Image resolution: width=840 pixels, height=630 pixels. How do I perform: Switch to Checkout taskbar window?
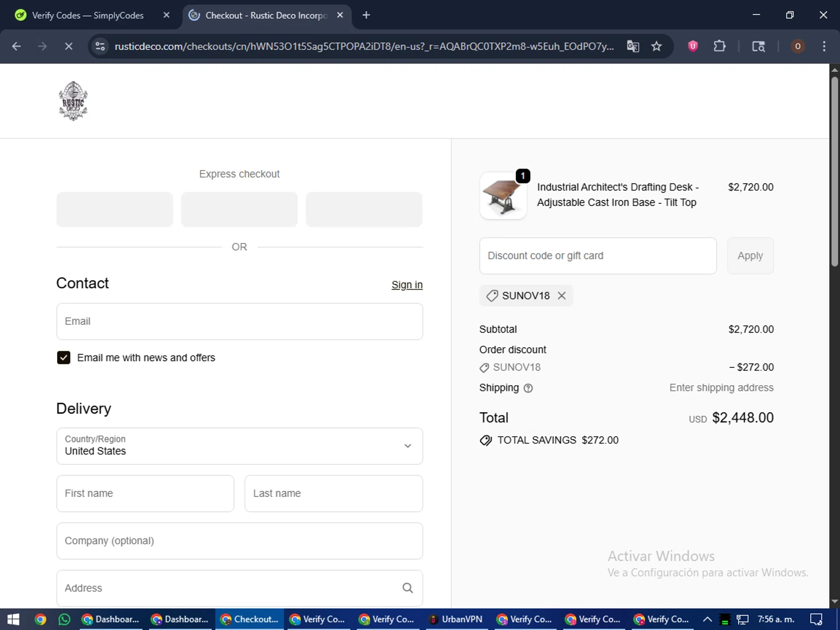(250, 619)
